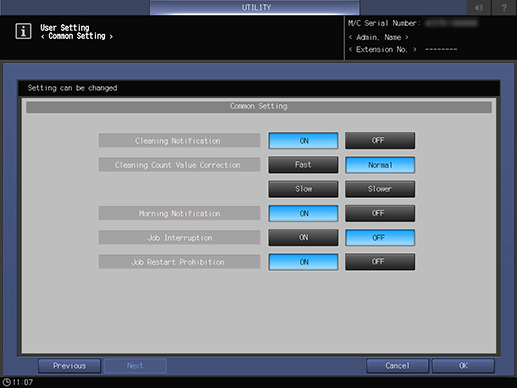
Task: Choose the Slow cleaning count option
Action: (303, 189)
